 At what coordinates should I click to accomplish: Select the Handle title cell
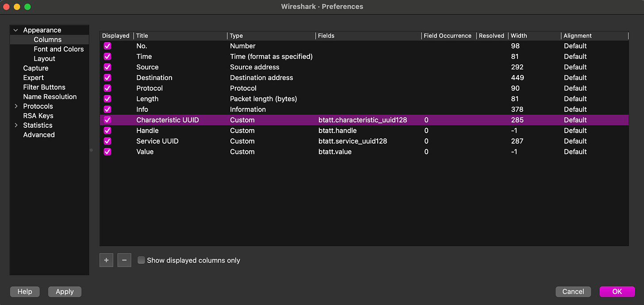click(147, 130)
